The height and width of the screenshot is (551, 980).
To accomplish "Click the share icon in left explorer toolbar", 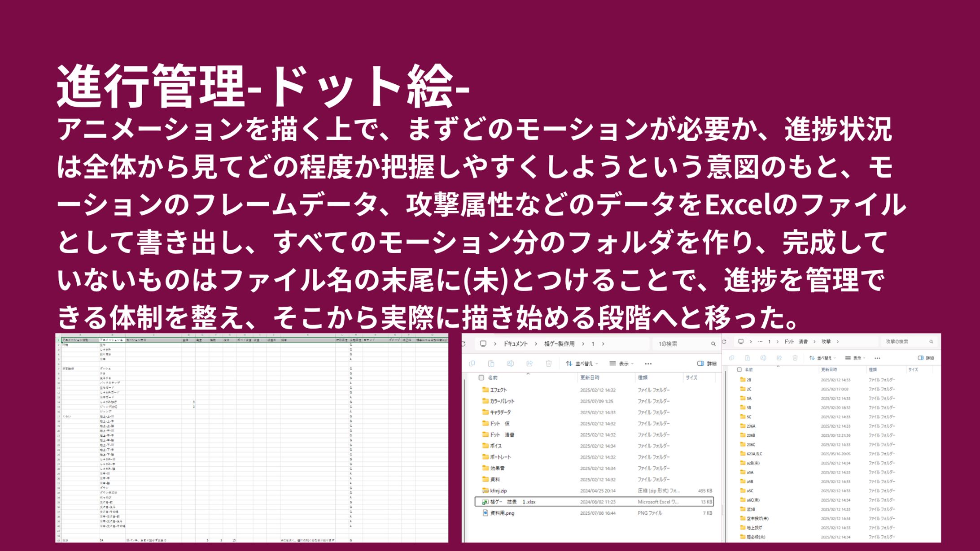I will 529,364.
